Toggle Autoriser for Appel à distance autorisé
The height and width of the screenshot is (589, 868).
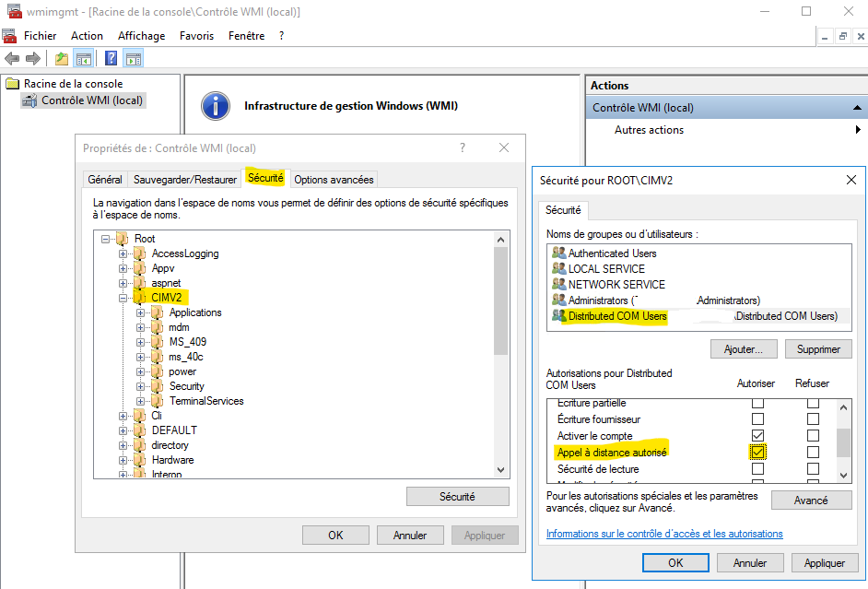click(757, 453)
